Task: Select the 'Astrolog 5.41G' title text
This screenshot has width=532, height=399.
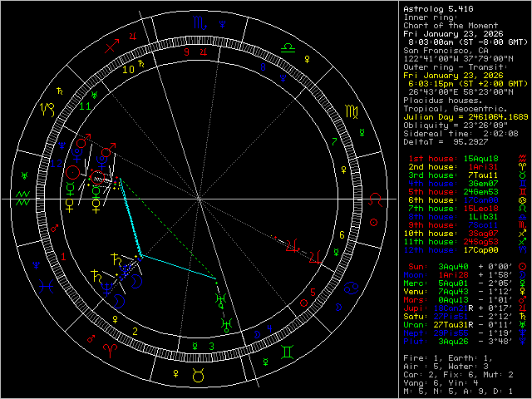Action: pyautogui.click(x=439, y=8)
